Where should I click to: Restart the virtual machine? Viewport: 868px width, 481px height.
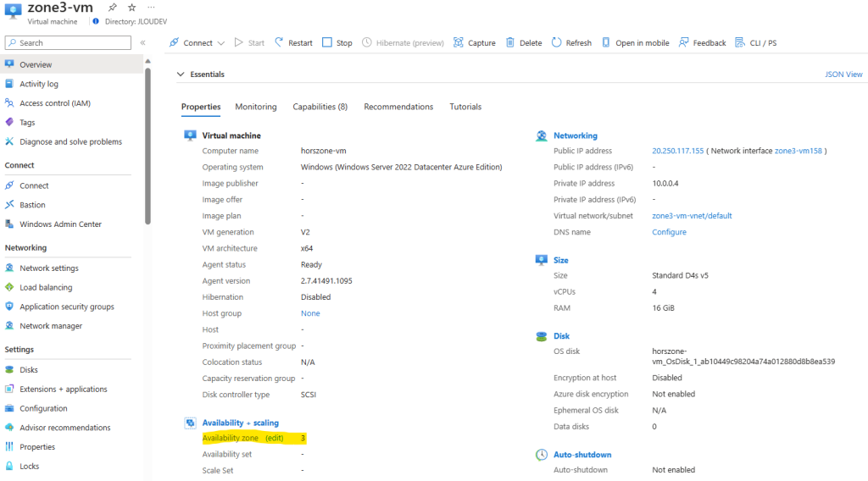[294, 42]
